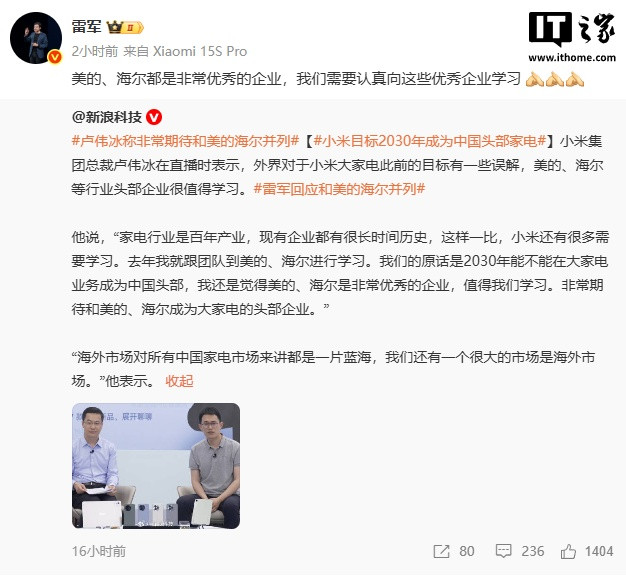Collapse the post with 收起
The height and width of the screenshot is (576, 626).
point(179,381)
